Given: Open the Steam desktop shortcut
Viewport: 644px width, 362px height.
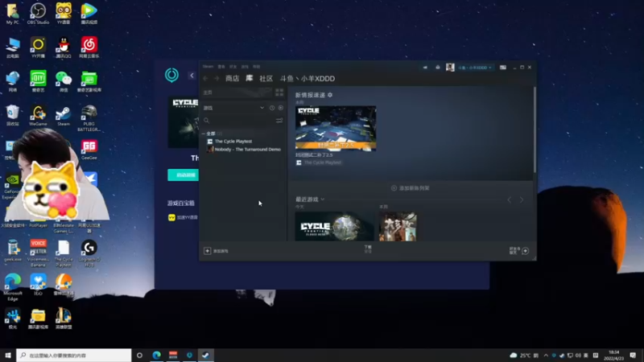Looking at the screenshot, I should [64, 115].
